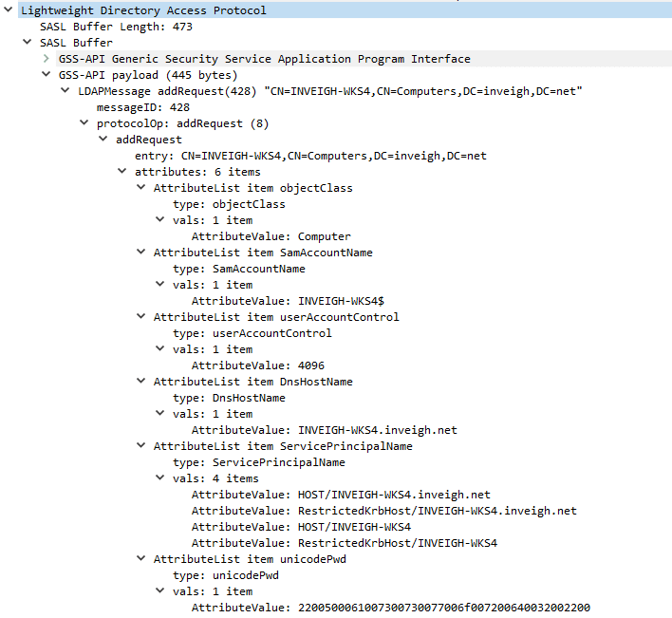Select the messageID: 428 field
Screen dimensions: 672x618
(143, 107)
